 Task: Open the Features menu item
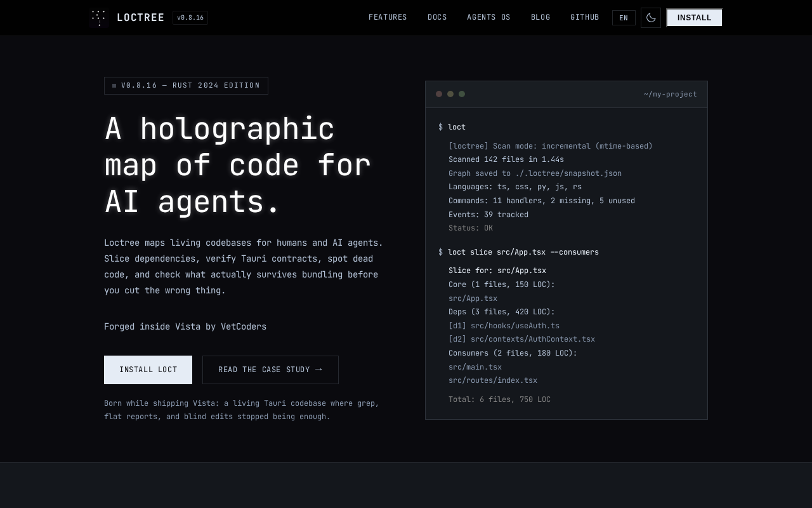point(388,18)
